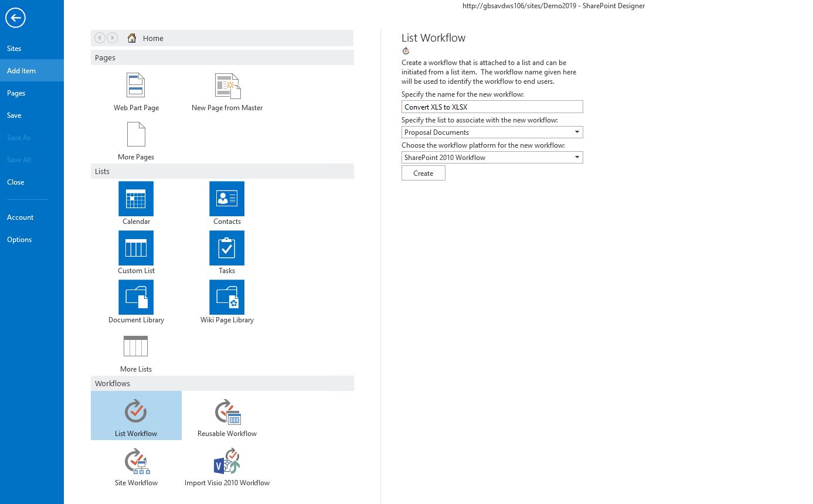Open the list association dropdown
The image size is (813, 504).
[577, 132]
